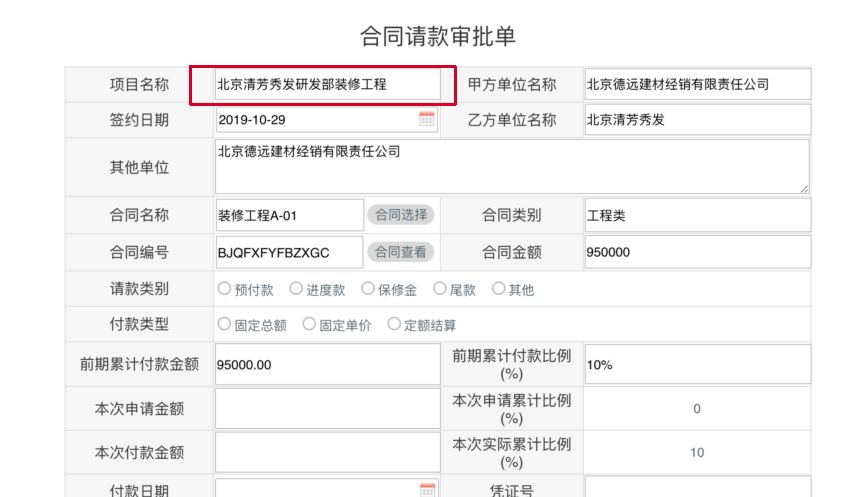The height and width of the screenshot is (497, 864).
Task: Choose the 保修金 request type
Action: pos(368,289)
